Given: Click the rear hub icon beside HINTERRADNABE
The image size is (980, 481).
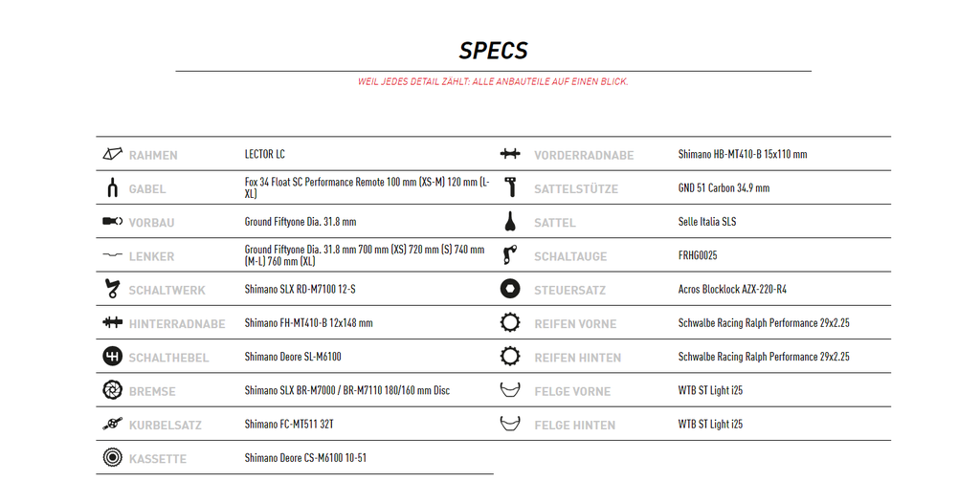Looking at the screenshot, I should tap(113, 322).
